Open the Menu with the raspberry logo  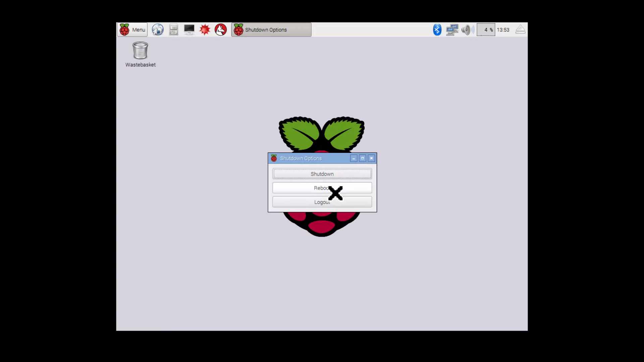(132, 29)
